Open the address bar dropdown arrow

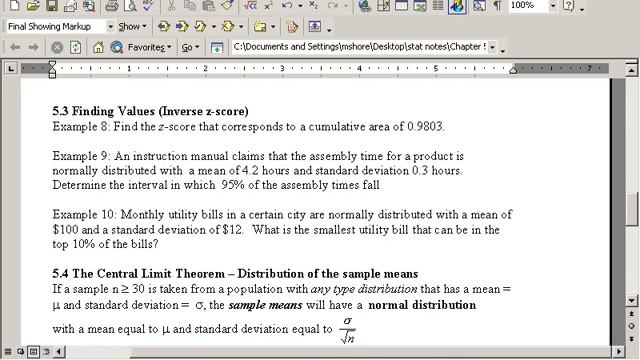492,48
